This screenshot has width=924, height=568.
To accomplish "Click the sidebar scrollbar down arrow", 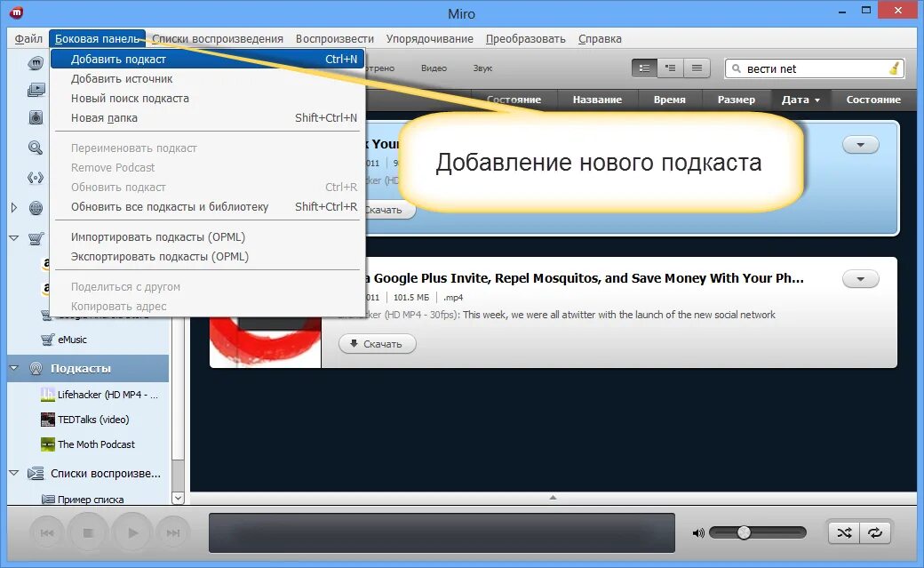I will (x=178, y=499).
